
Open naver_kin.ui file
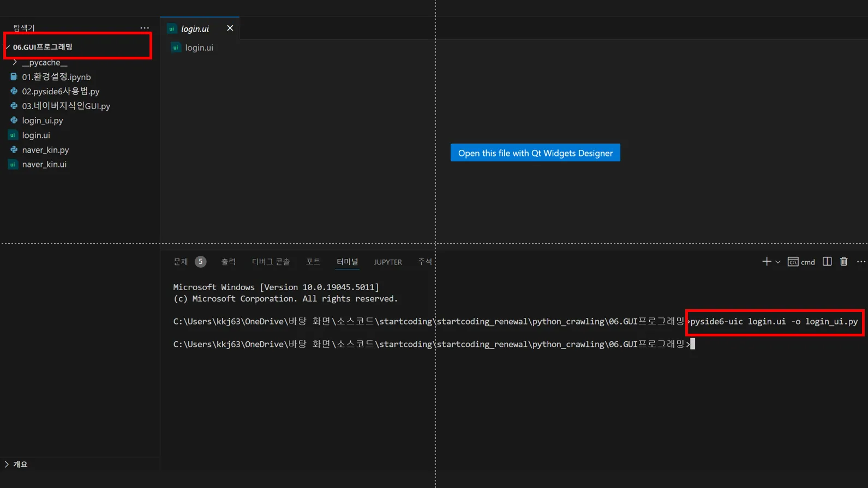coord(44,164)
